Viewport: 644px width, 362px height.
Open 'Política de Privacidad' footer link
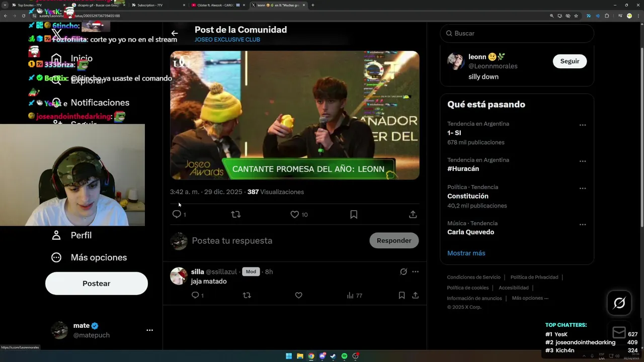[x=534, y=277]
